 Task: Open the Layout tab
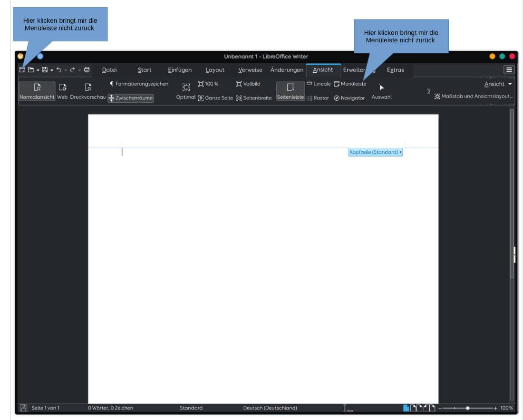215,70
